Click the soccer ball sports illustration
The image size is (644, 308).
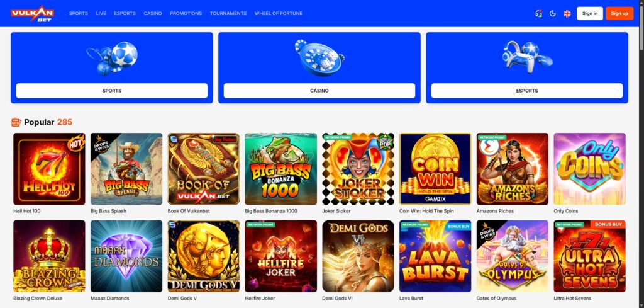pos(112,58)
